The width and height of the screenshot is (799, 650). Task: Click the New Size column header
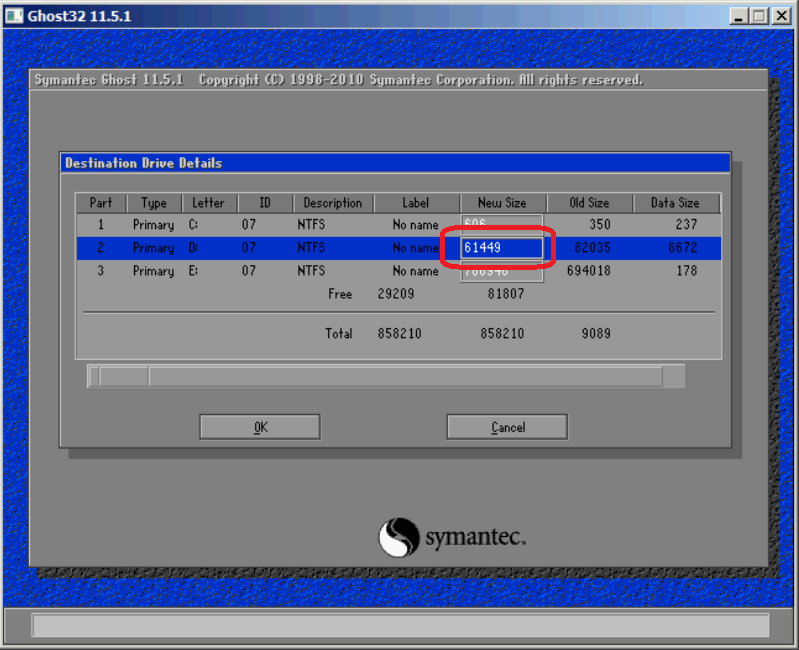pos(502,203)
